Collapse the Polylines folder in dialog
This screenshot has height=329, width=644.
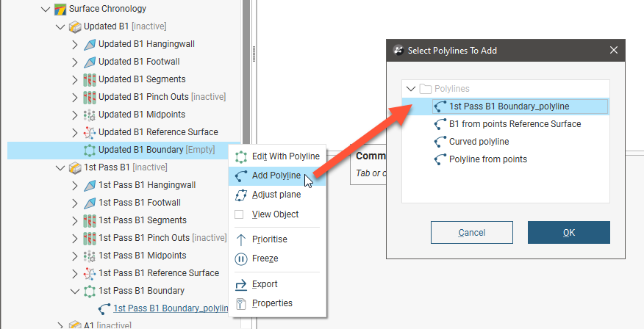click(410, 89)
